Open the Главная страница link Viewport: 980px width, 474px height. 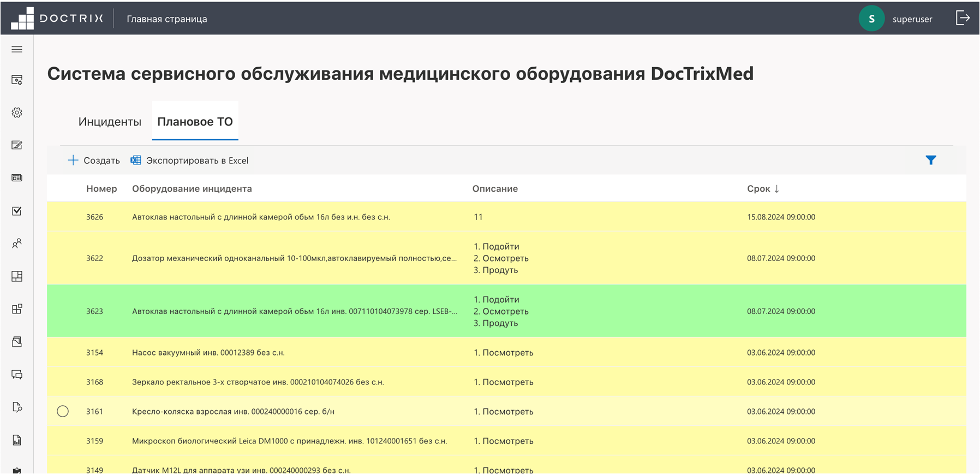coord(167,19)
